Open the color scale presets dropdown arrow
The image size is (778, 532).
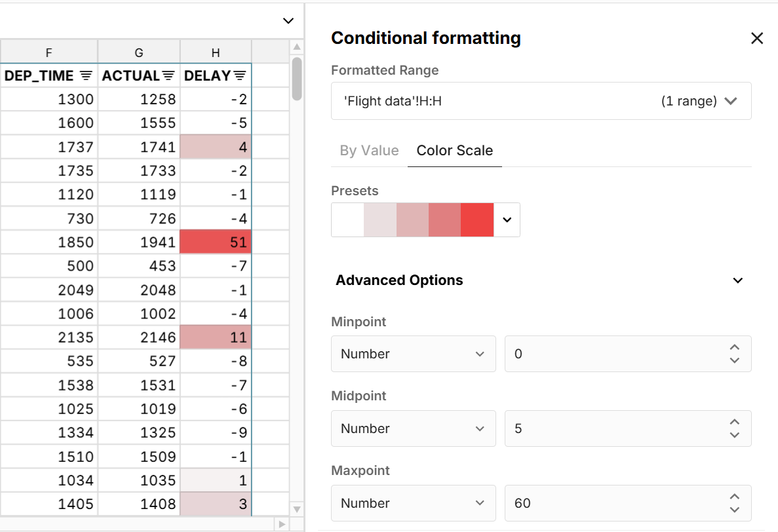pos(507,219)
